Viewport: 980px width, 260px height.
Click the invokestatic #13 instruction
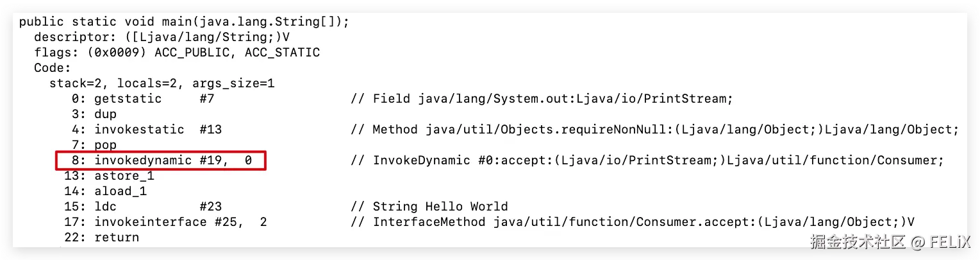pos(142,130)
